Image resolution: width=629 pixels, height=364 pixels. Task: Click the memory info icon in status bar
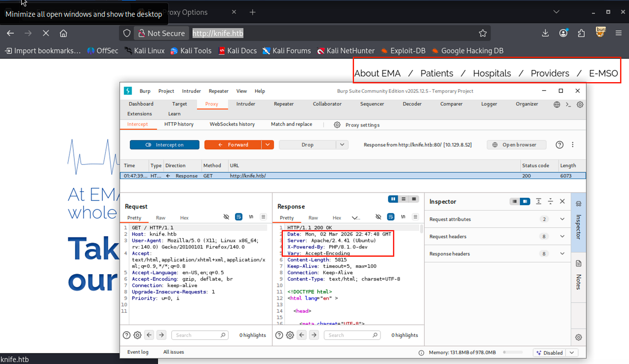click(x=421, y=353)
